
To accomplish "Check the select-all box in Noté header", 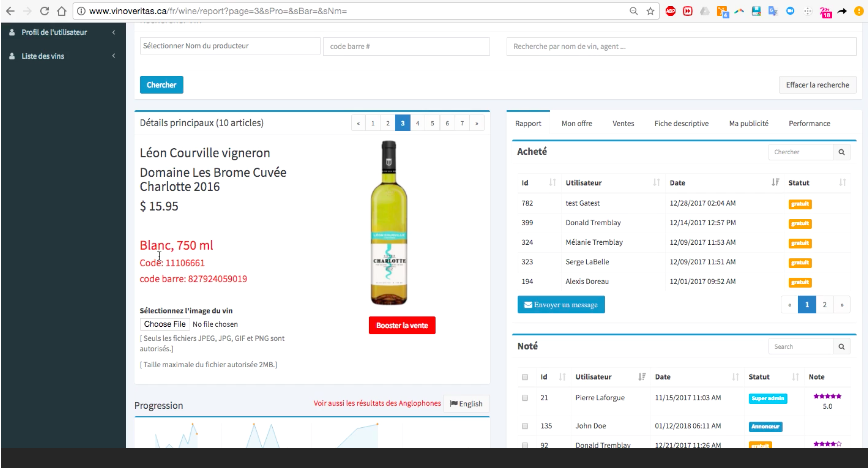I will [525, 377].
